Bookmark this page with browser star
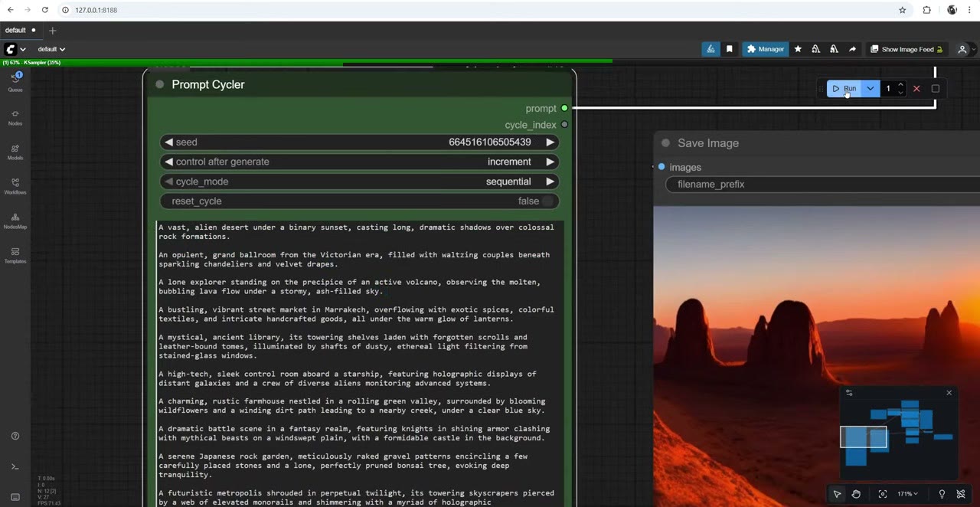Screen dimensions: 980x507 [903, 10]
